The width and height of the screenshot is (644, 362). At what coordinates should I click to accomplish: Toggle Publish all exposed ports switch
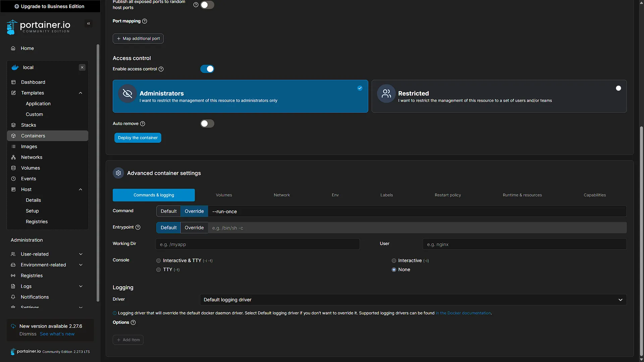pyautogui.click(x=207, y=5)
